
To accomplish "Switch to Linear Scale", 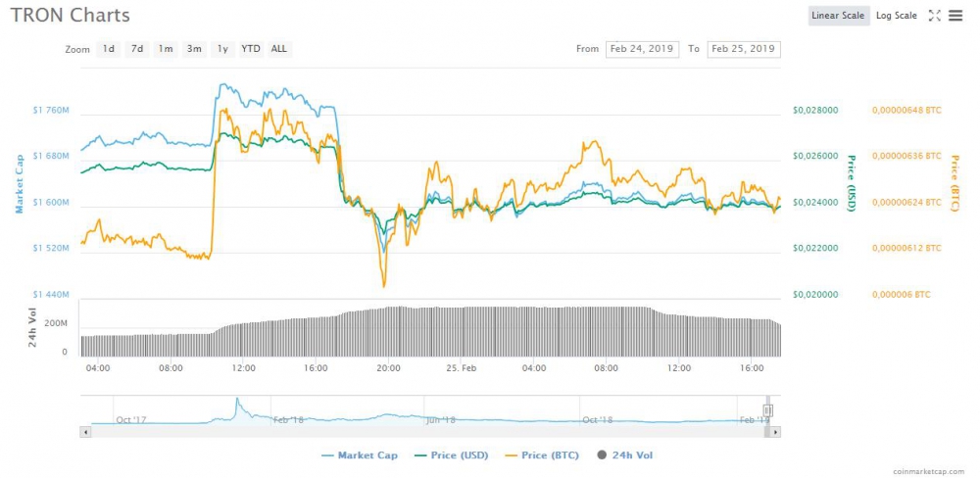I will (x=839, y=16).
